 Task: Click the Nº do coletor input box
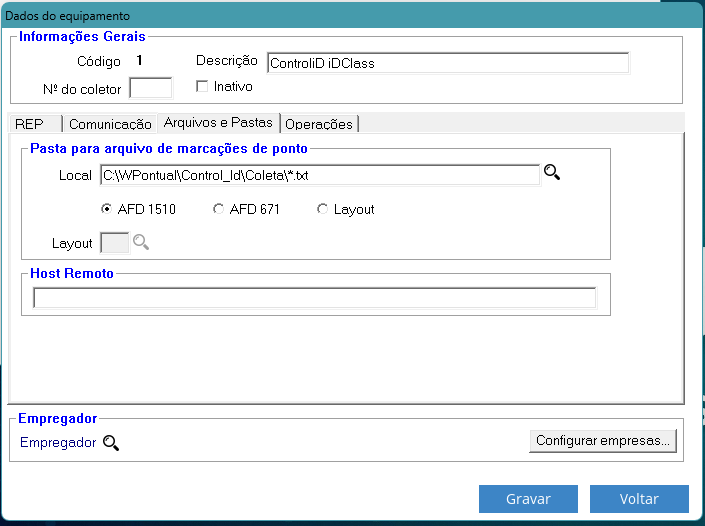coord(151,88)
